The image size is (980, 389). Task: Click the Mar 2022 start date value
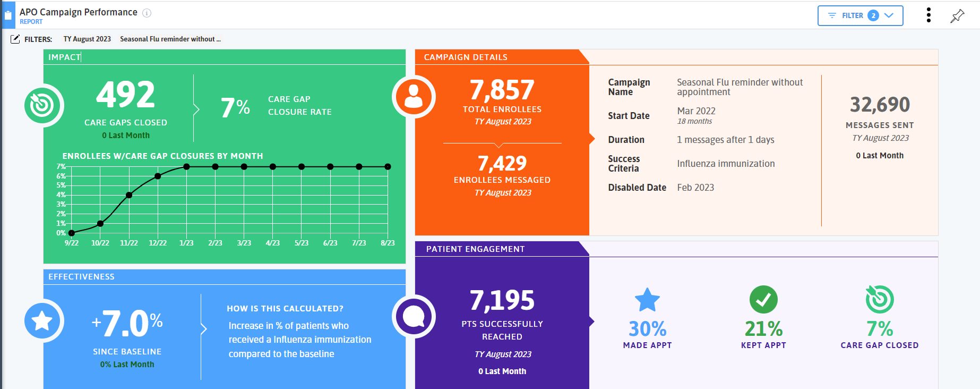coord(696,111)
